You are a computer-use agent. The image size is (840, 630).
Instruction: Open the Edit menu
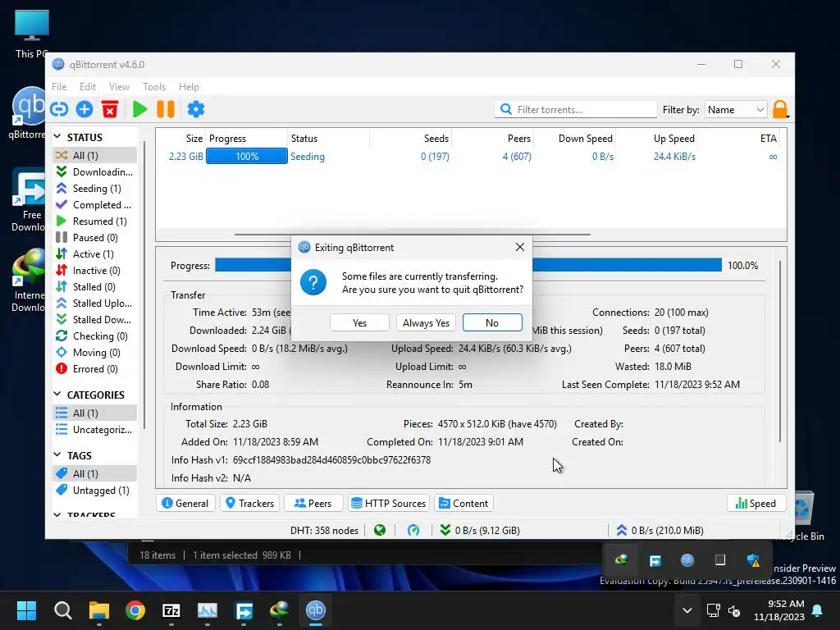click(87, 86)
